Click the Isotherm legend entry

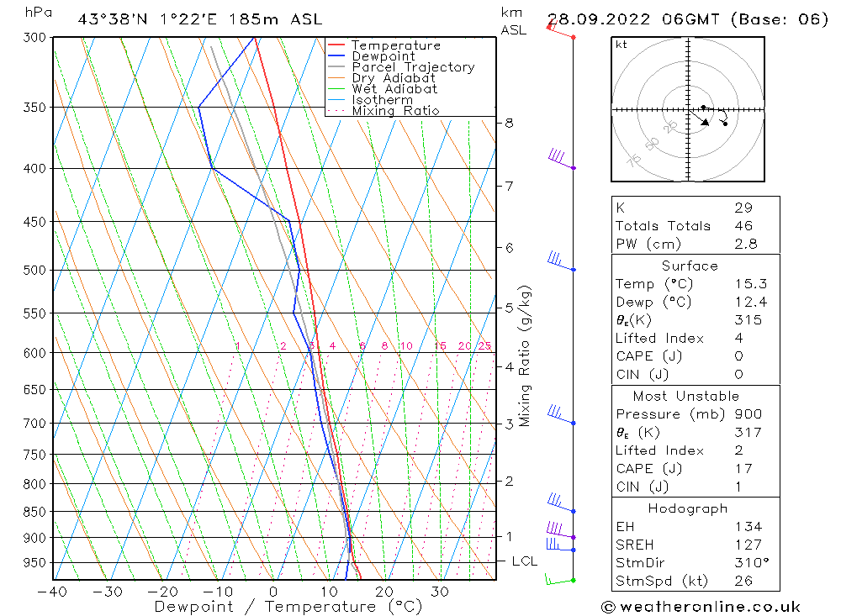[x=370, y=100]
